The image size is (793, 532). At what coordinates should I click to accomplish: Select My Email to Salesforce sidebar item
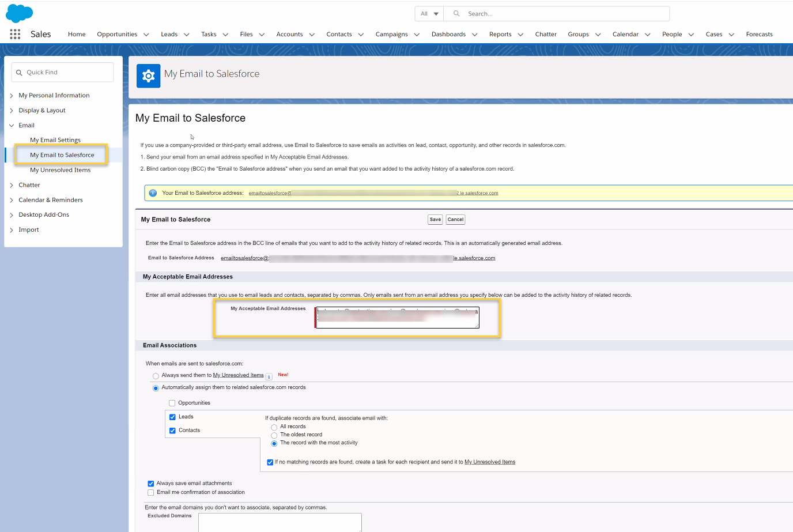click(62, 155)
